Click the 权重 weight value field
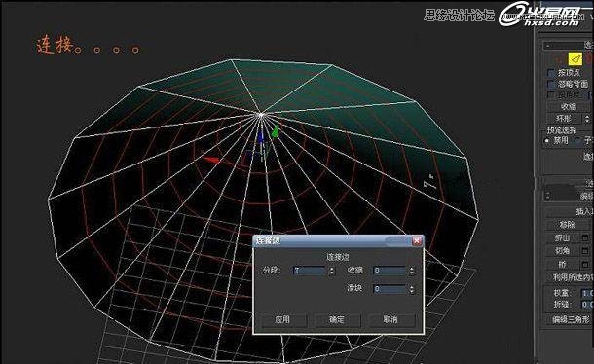 (x=587, y=293)
